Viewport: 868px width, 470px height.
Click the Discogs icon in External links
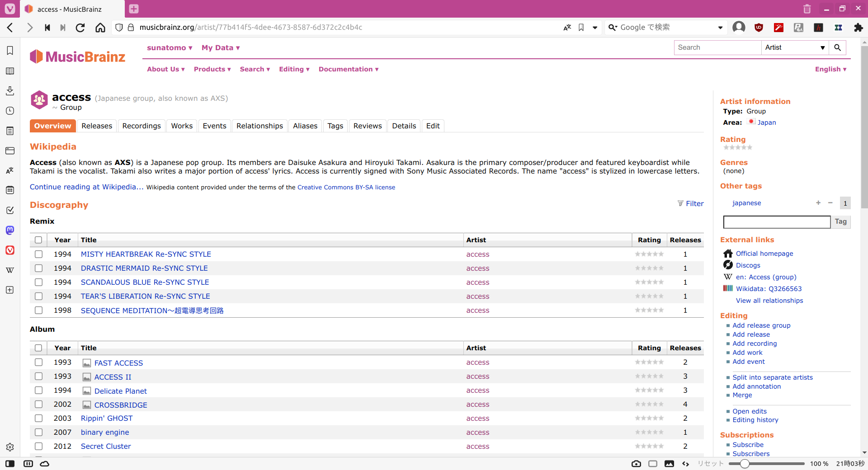click(728, 265)
